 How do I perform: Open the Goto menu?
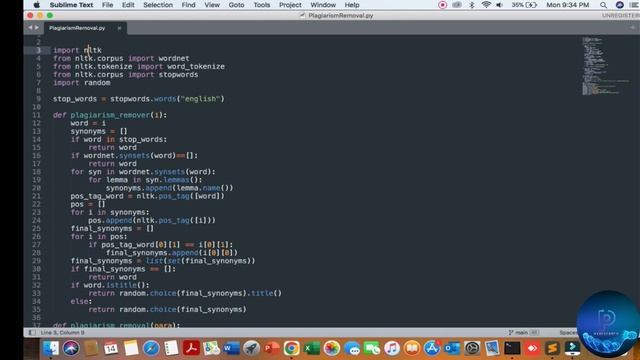[x=236, y=5]
